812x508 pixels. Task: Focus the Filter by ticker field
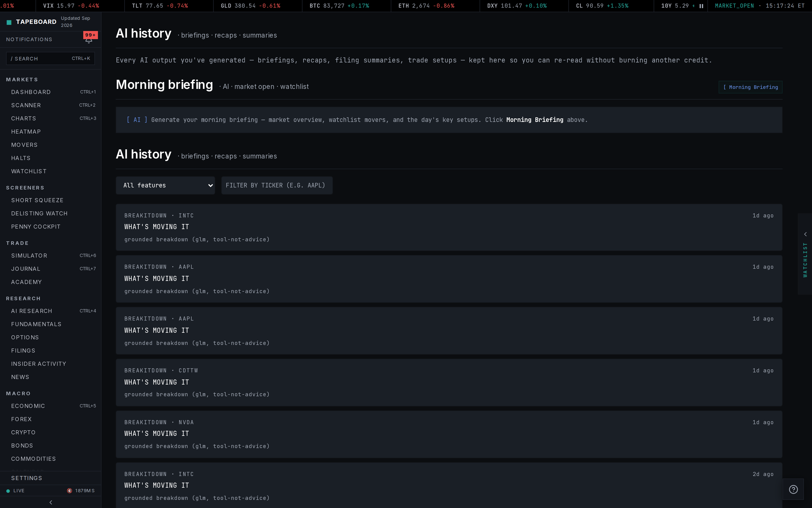[x=277, y=185]
